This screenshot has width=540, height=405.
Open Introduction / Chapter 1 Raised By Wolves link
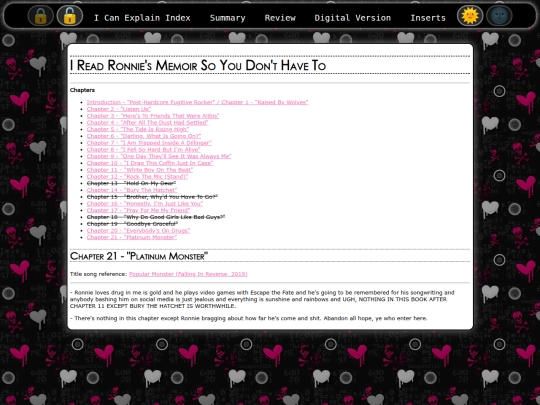(197, 102)
